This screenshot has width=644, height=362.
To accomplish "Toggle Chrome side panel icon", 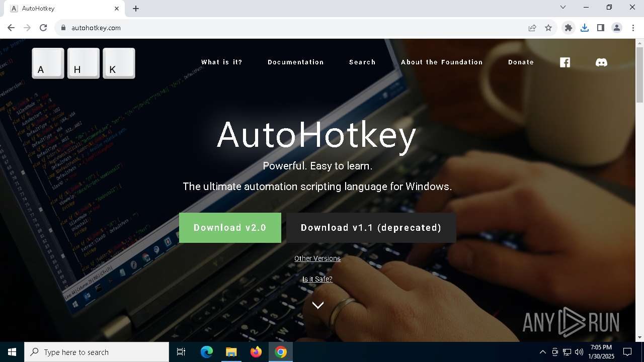I will 601,28.
